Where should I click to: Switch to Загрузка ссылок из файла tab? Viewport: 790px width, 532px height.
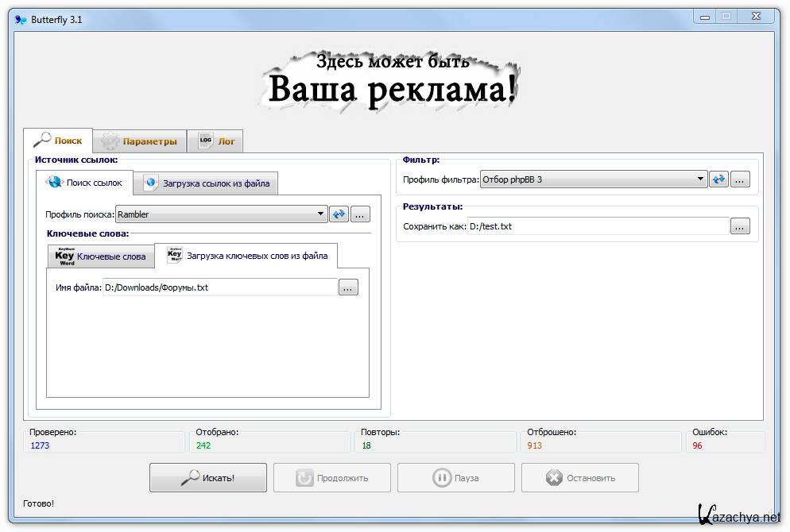(206, 183)
